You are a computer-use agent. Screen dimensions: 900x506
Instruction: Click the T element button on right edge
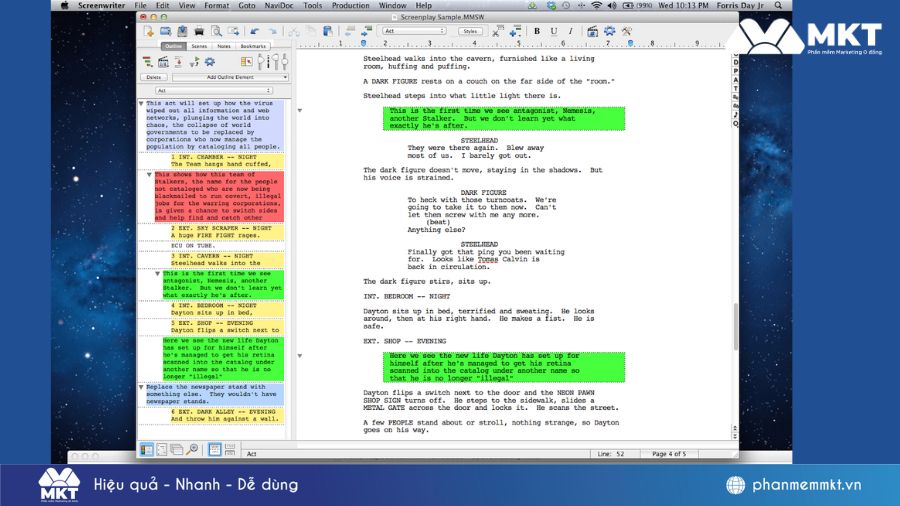pos(736,89)
